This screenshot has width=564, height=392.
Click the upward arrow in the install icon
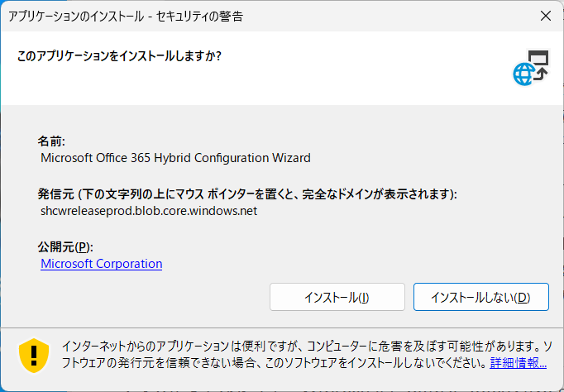541,74
